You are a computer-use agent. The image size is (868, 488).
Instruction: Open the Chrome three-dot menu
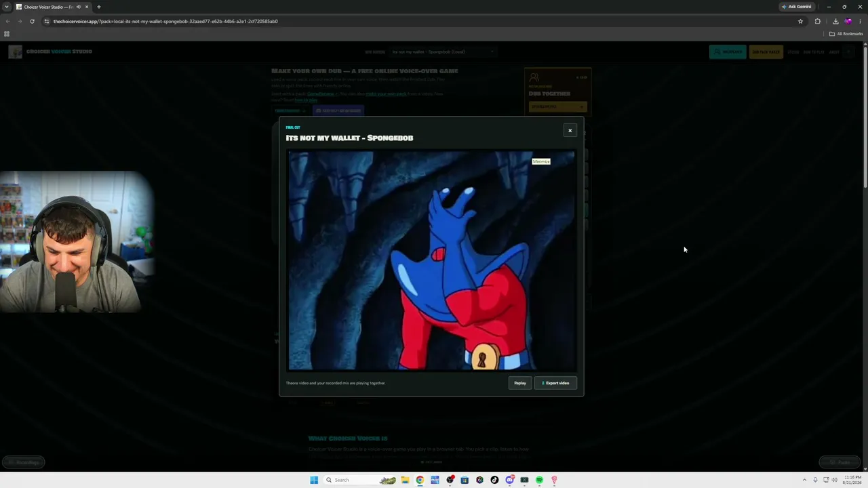click(x=861, y=21)
